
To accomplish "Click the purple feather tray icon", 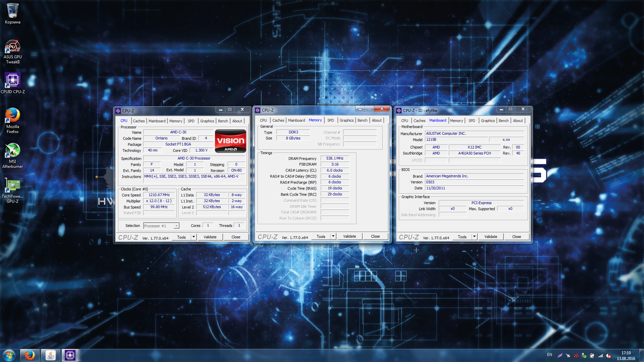I will click(560, 356).
